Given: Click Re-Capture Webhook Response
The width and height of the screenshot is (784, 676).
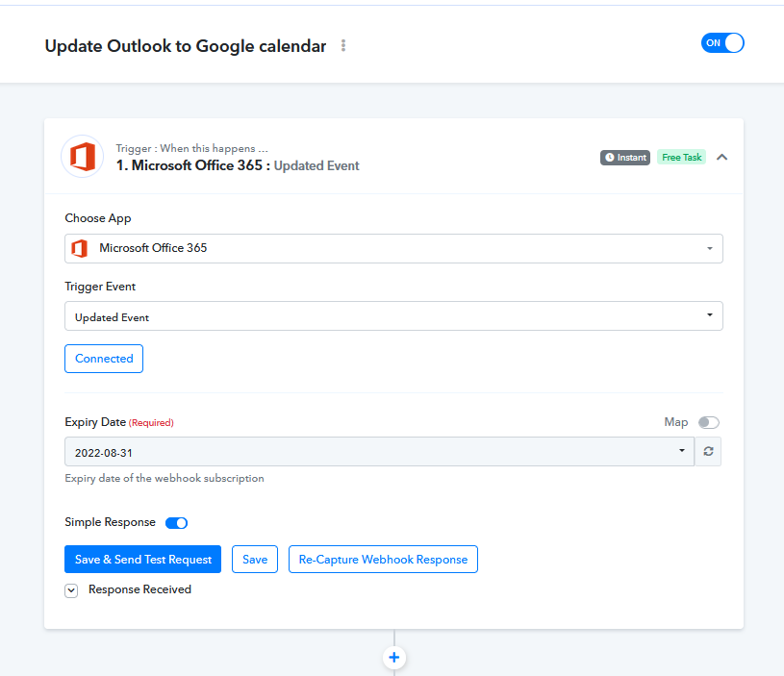Looking at the screenshot, I should [x=383, y=559].
